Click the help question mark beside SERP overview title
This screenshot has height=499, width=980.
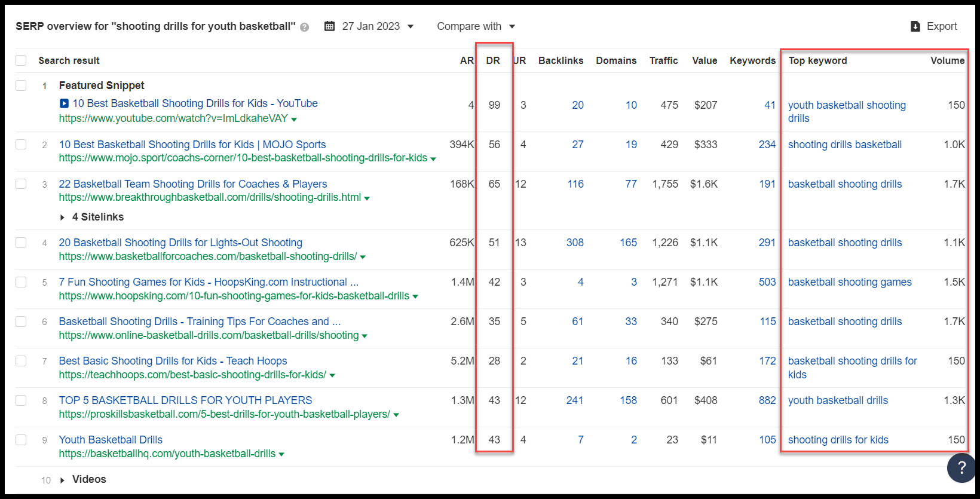click(305, 27)
